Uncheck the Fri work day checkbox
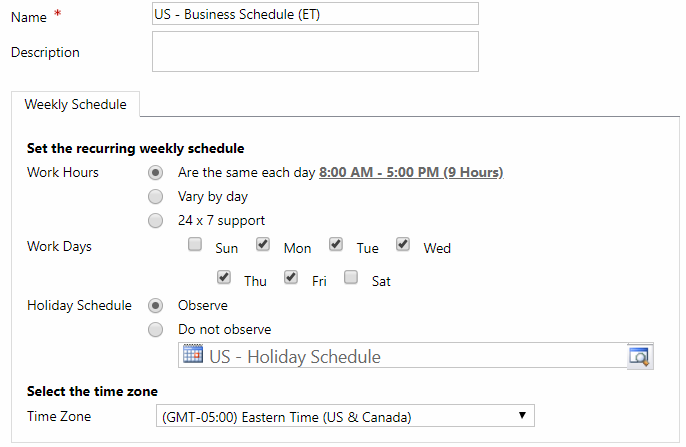 pos(291,277)
